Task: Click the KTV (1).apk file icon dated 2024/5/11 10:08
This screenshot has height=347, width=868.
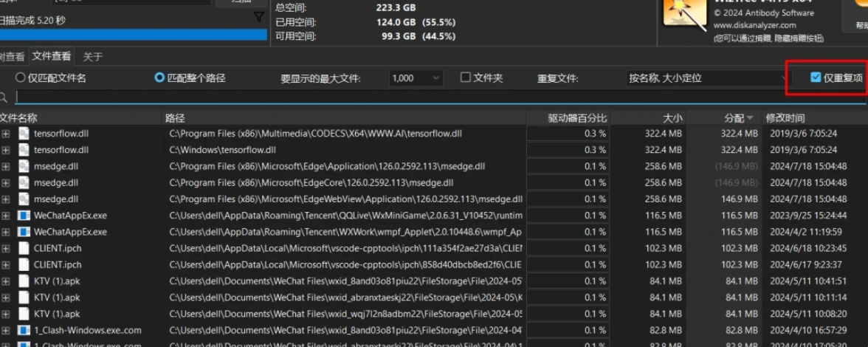Action: tap(24, 314)
